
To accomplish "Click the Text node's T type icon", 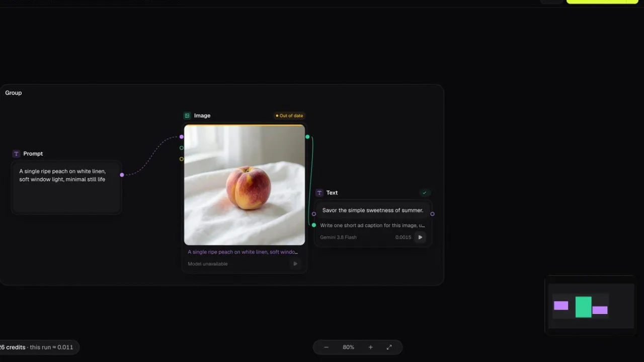I will coord(319,193).
